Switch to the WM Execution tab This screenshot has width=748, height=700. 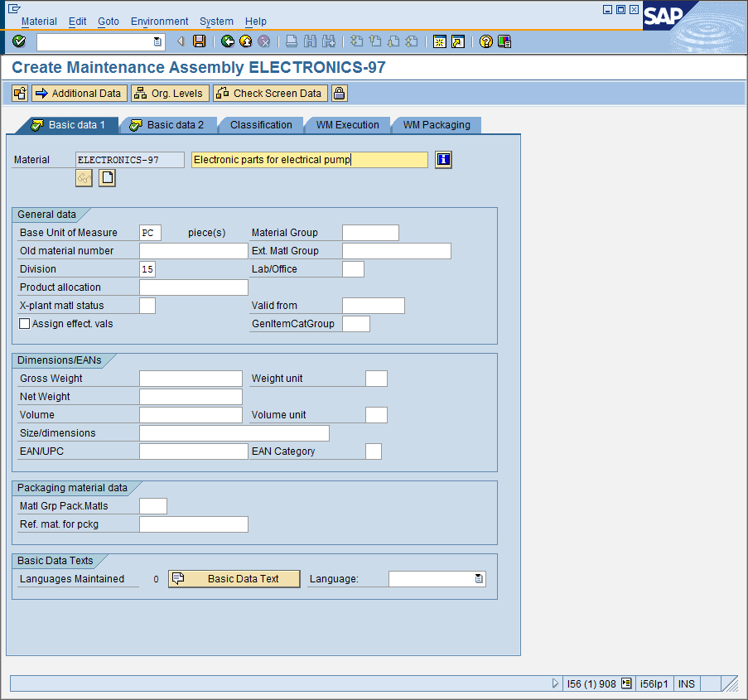(347, 125)
